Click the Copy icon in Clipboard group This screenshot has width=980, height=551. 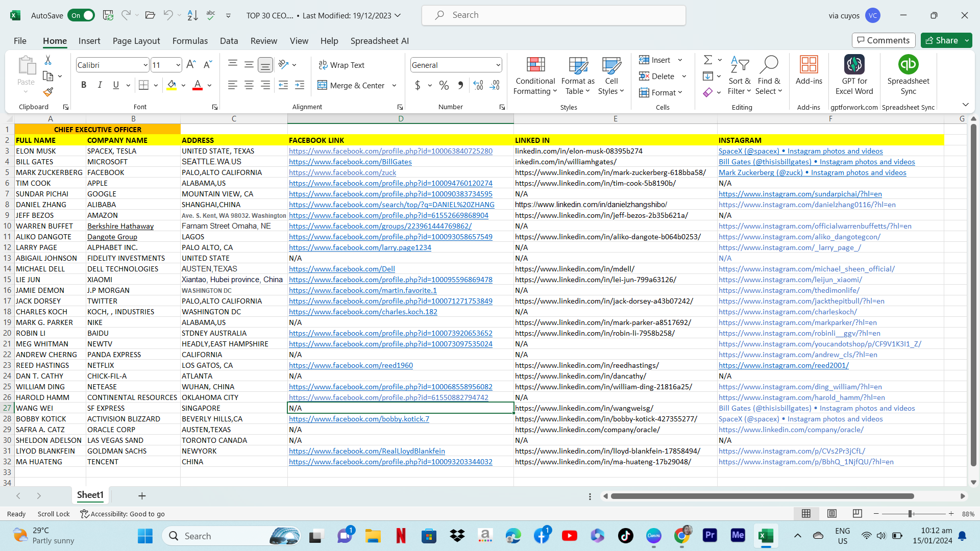pyautogui.click(x=48, y=76)
